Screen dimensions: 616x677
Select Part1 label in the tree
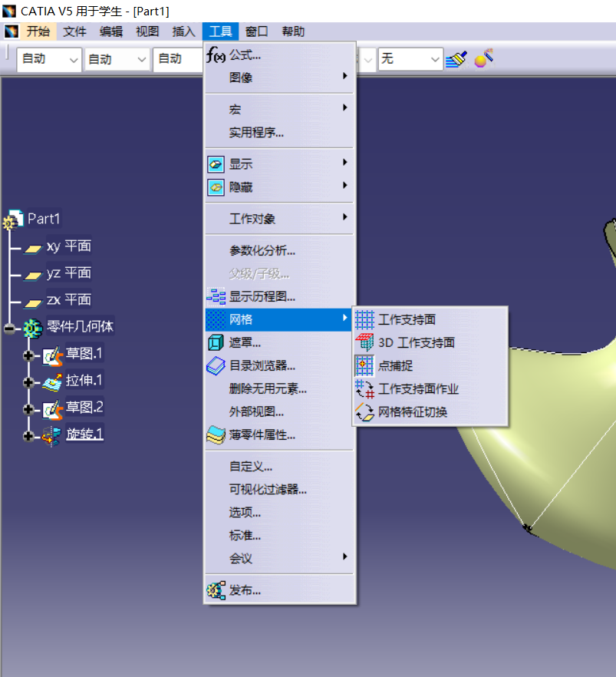[44, 219]
